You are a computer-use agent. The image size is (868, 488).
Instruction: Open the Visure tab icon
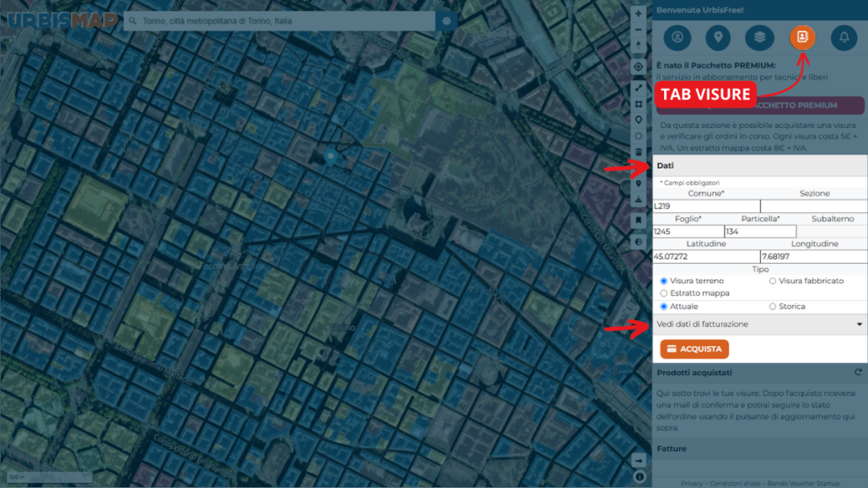pyautogui.click(x=802, y=38)
